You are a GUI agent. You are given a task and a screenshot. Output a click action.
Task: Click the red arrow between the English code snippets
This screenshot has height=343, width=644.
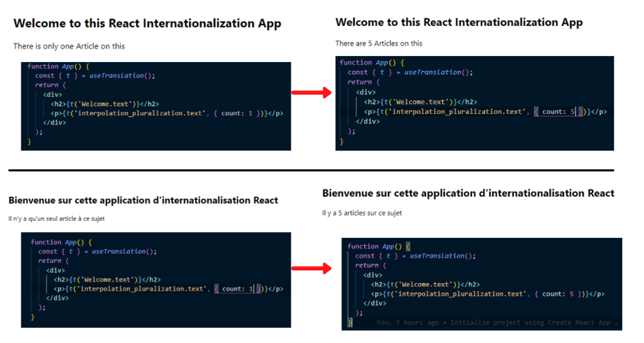click(311, 93)
